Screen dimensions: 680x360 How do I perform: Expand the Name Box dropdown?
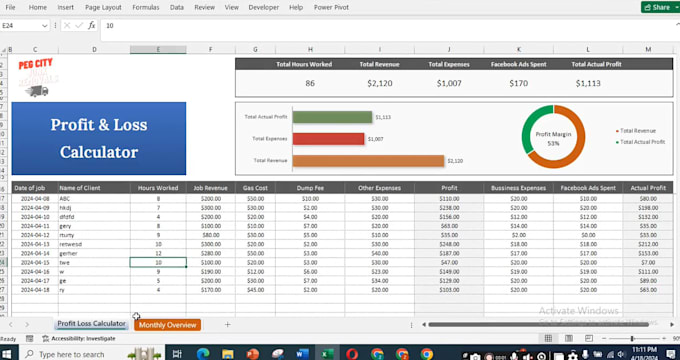click(x=44, y=26)
